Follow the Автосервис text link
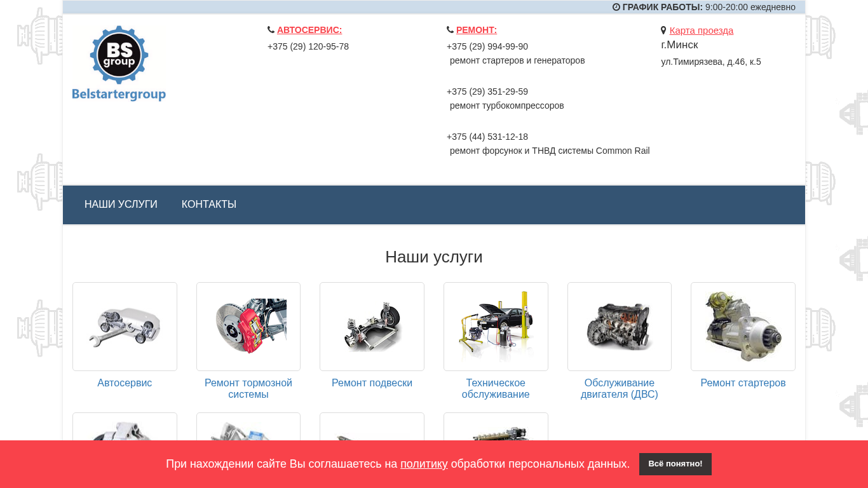 point(125,383)
